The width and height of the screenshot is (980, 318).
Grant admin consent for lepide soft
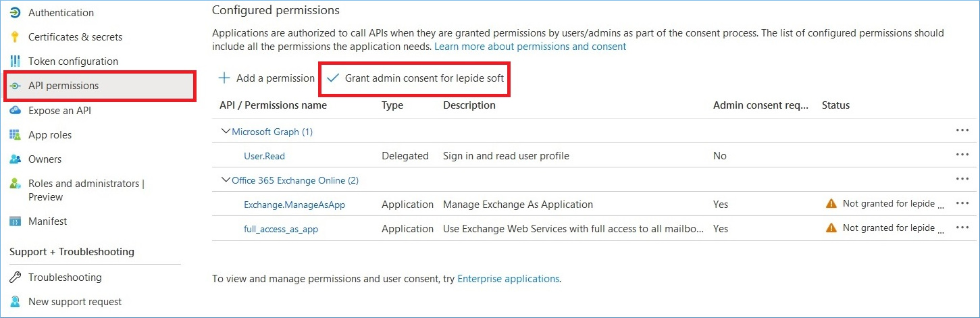pos(415,78)
